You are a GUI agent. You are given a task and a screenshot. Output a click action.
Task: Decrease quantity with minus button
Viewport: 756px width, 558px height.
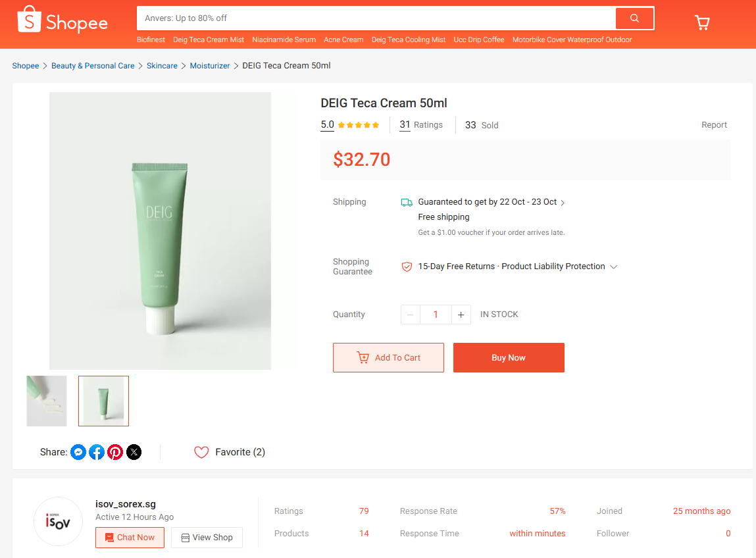tap(411, 315)
